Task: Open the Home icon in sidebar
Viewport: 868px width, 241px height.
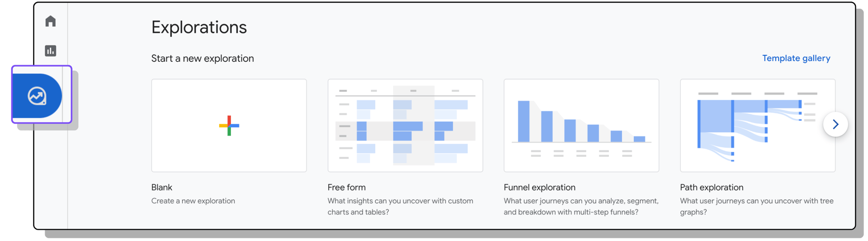Action: tap(51, 21)
